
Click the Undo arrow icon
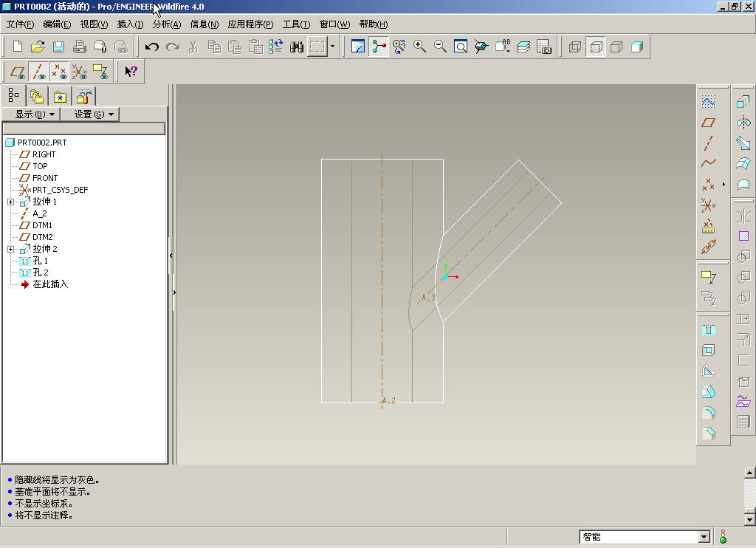[x=152, y=47]
